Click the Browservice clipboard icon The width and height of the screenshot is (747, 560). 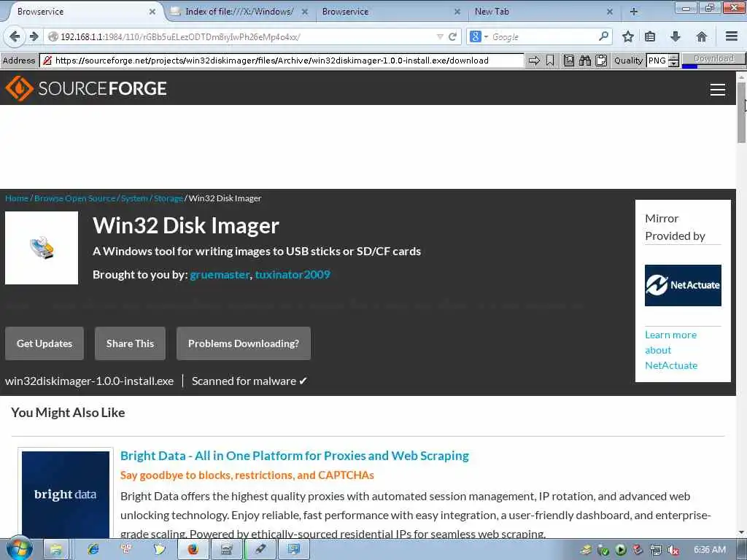click(x=601, y=61)
